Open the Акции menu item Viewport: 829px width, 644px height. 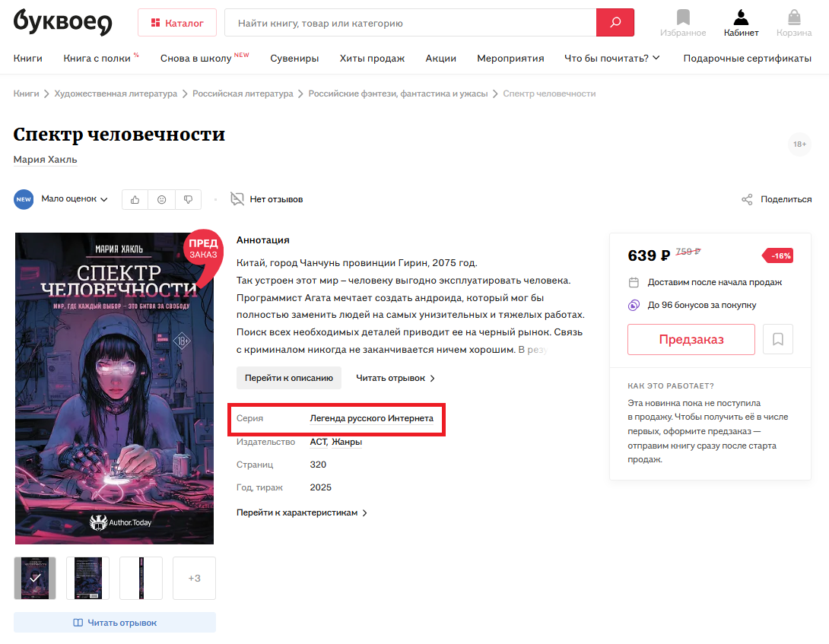[x=441, y=58]
